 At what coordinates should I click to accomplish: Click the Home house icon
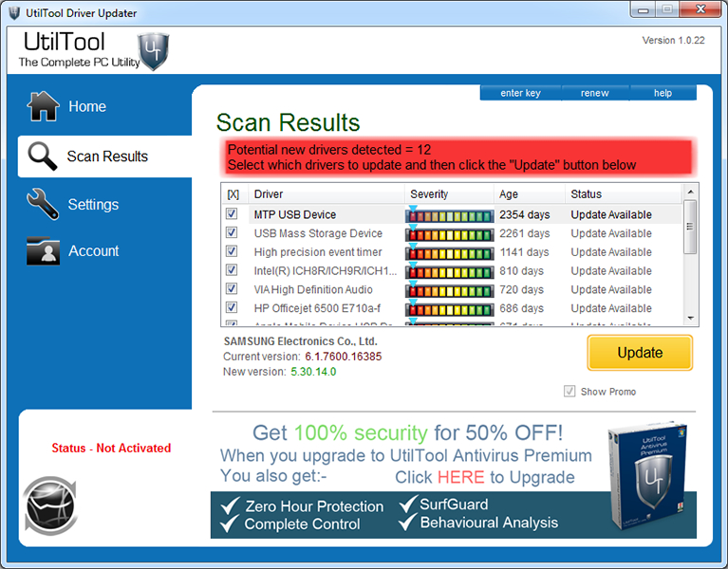click(x=43, y=106)
